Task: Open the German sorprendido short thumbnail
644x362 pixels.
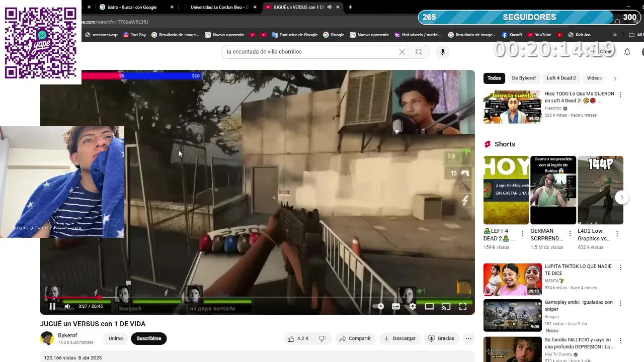Action: coord(553,190)
